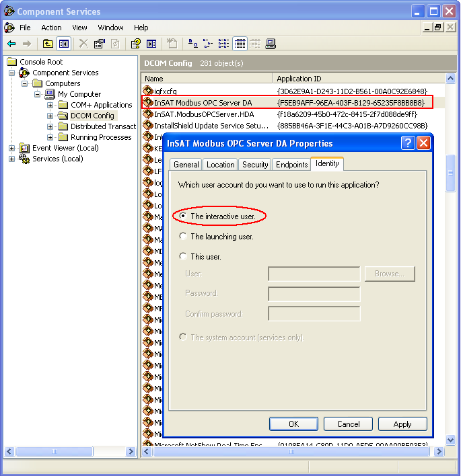Click the Cancel button

348,424
